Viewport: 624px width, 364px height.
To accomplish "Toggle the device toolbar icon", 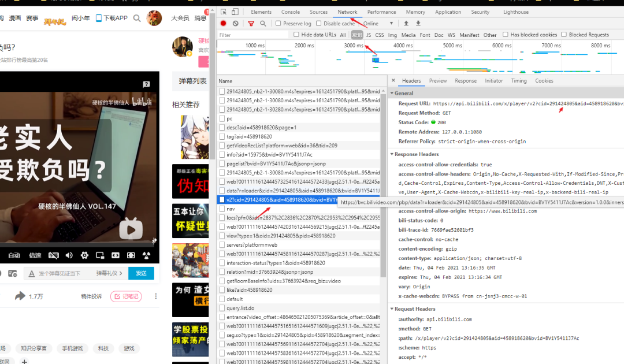I will 235,12.
